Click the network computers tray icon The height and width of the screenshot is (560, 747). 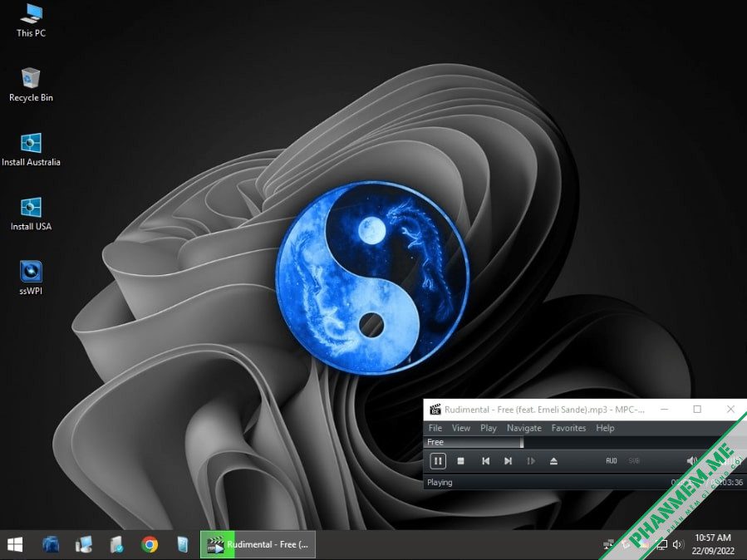click(x=608, y=544)
